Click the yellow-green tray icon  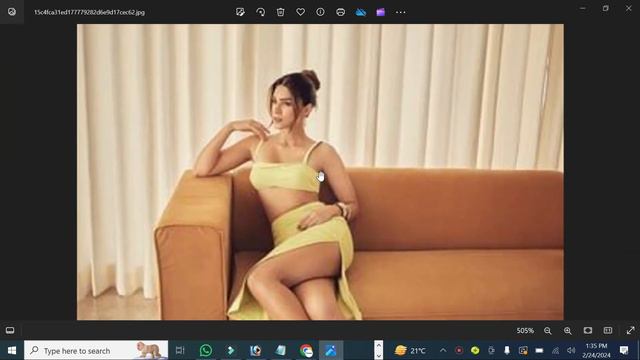coord(475,350)
